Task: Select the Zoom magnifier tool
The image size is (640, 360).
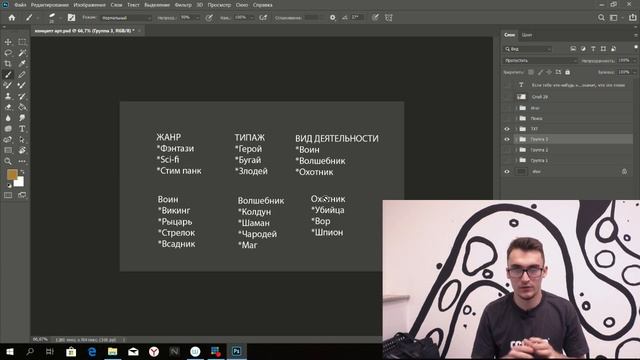Action: (8, 161)
